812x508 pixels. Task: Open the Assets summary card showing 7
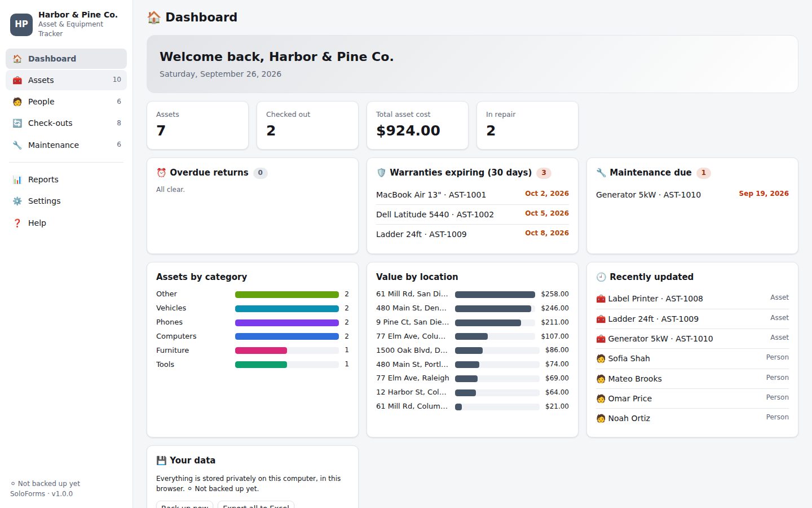(197, 125)
